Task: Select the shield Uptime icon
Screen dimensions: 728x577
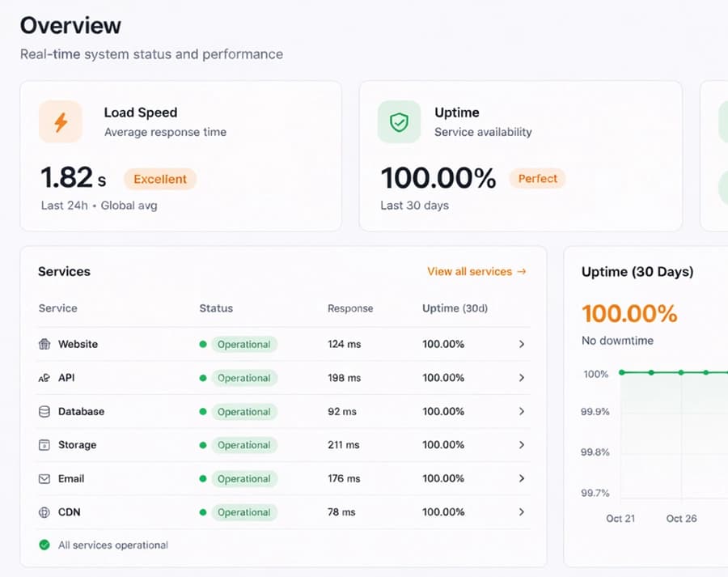Action: coord(398,121)
